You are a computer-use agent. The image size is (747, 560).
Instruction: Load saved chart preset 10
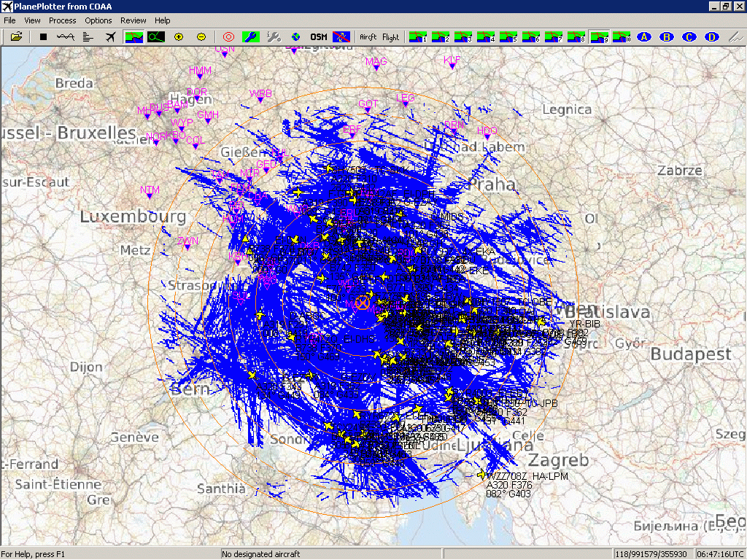click(622, 36)
